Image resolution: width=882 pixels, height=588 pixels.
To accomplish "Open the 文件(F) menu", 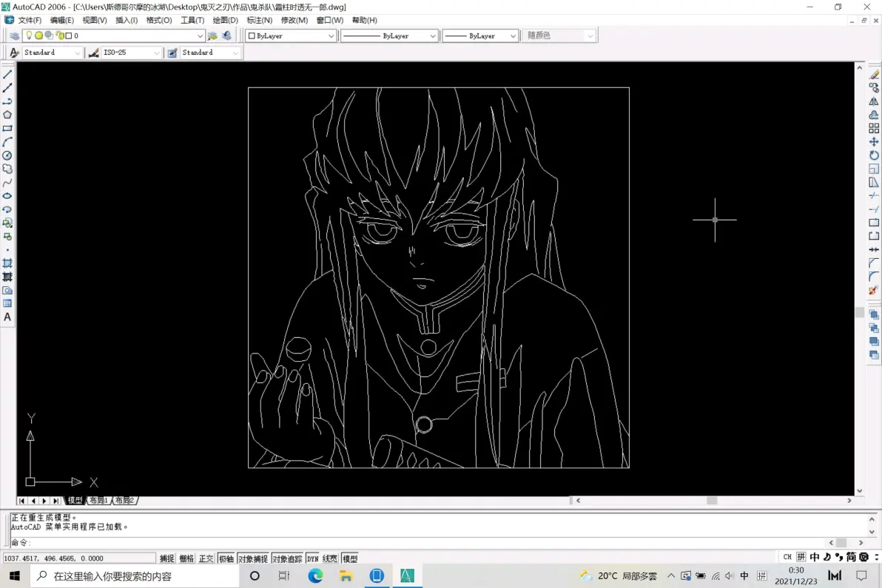I will pyautogui.click(x=30, y=20).
